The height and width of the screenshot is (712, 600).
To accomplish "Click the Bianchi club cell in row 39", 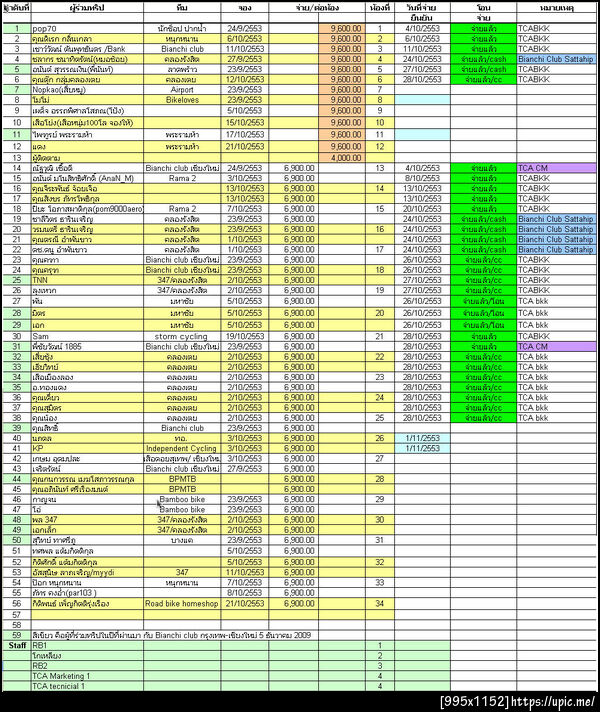I will 182,428.
